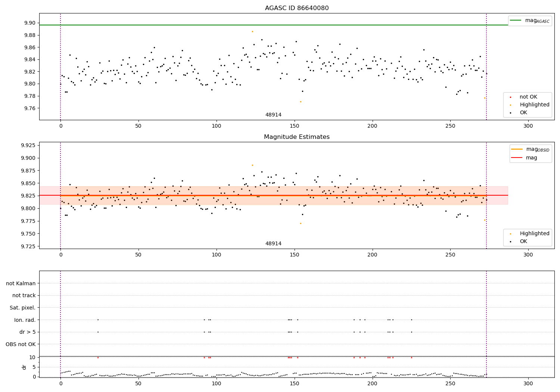Click the title AGASC ID 86640080
Image resolution: width=560 pixels, height=392 pixels.
[x=297, y=8]
